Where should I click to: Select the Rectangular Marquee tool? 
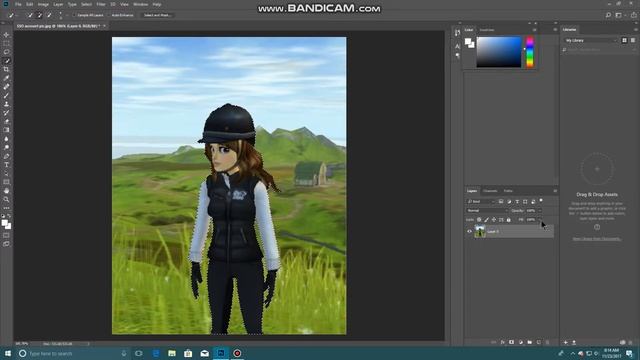click(x=6, y=43)
